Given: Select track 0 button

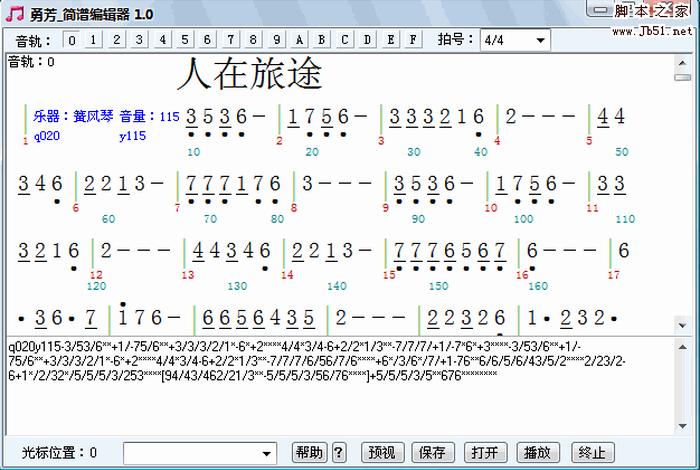Looking at the screenshot, I should [x=72, y=40].
